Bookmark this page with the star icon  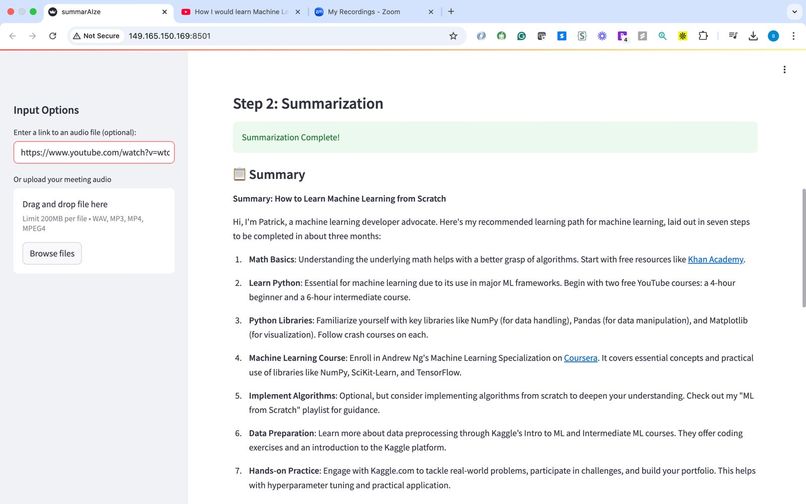[453, 36]
